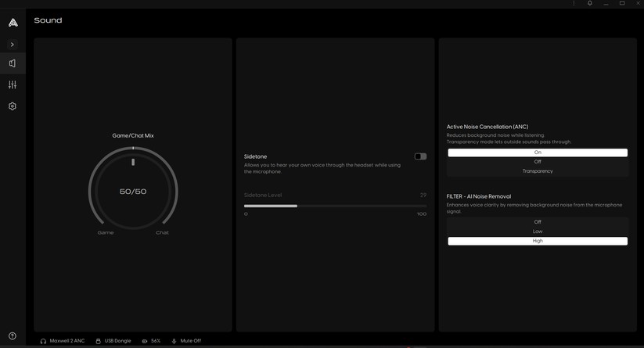Viewport: 644px width, 348px height.
Task: Maximize the application window
Action: [x=622, y=3]
